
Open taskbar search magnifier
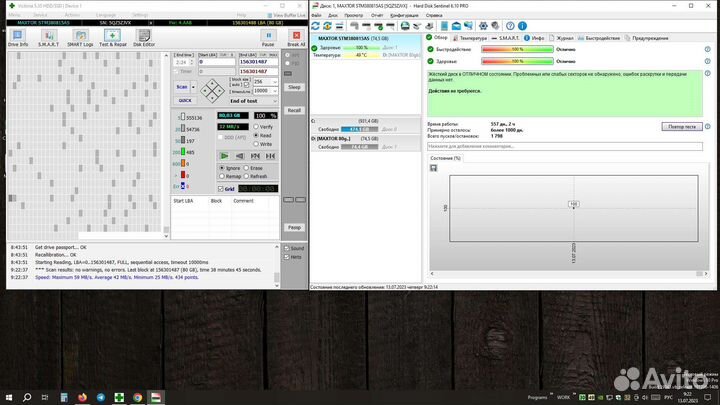[27, 397]
